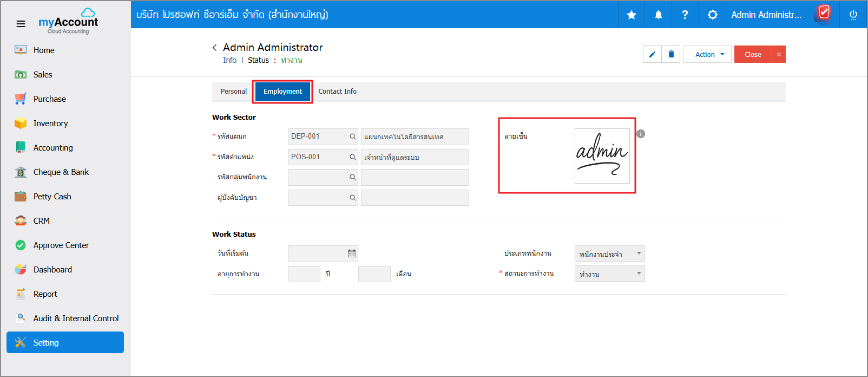Open favorites star icon in header
Image resolution: width=868 pixels, height=377 pixels.
coord(632,15)
